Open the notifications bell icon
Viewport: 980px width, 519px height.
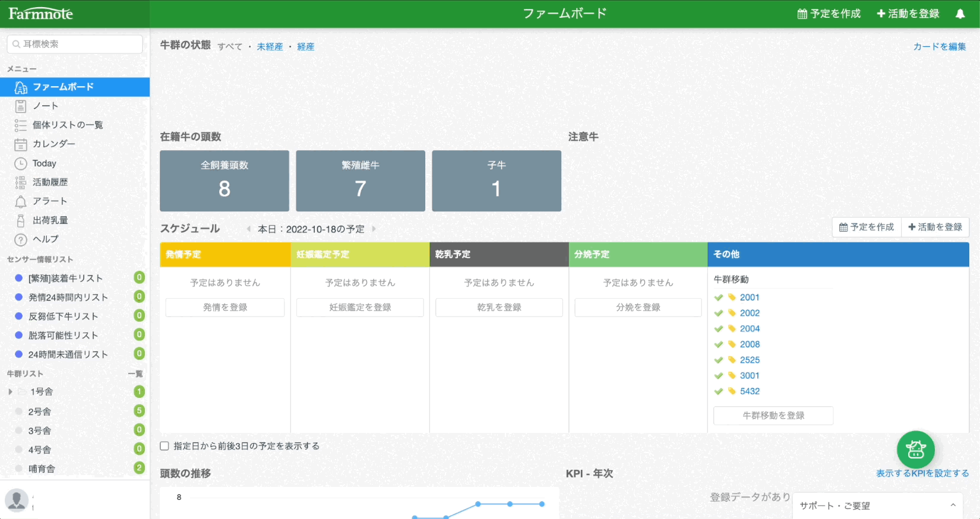click(960, 14)
